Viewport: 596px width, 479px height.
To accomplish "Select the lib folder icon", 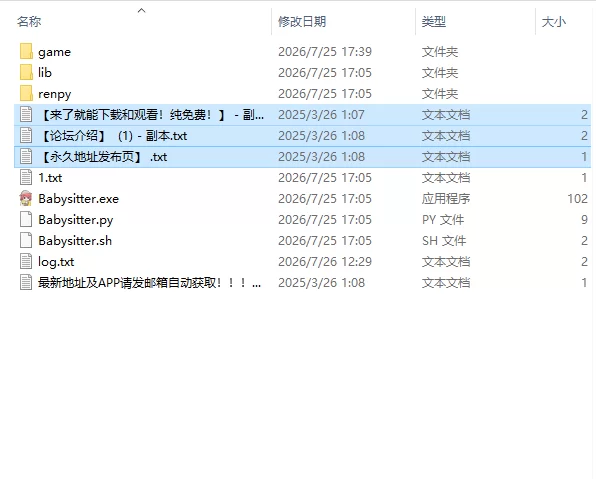I will tap(26, 72).
